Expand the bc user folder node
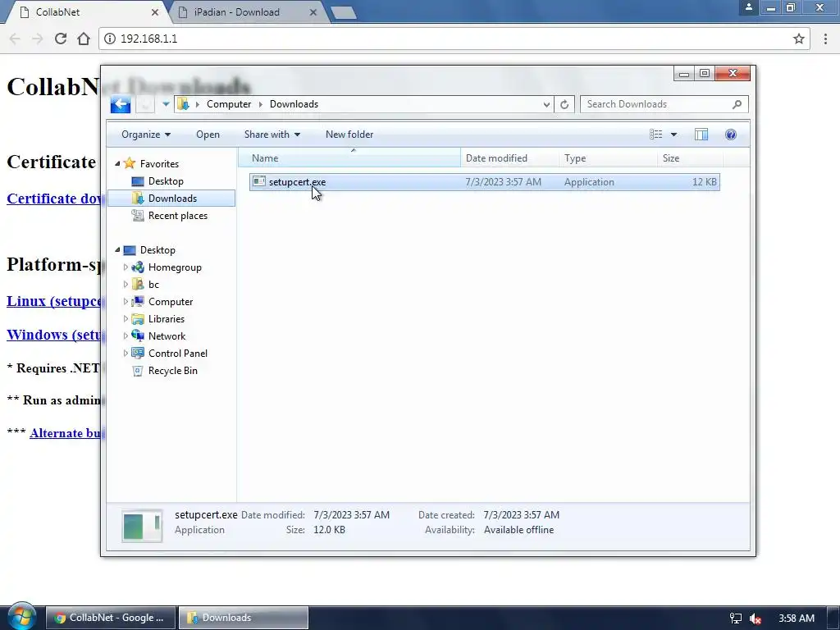Image resolution: width=840 pixels, height=630 pixels. point(126,285)
